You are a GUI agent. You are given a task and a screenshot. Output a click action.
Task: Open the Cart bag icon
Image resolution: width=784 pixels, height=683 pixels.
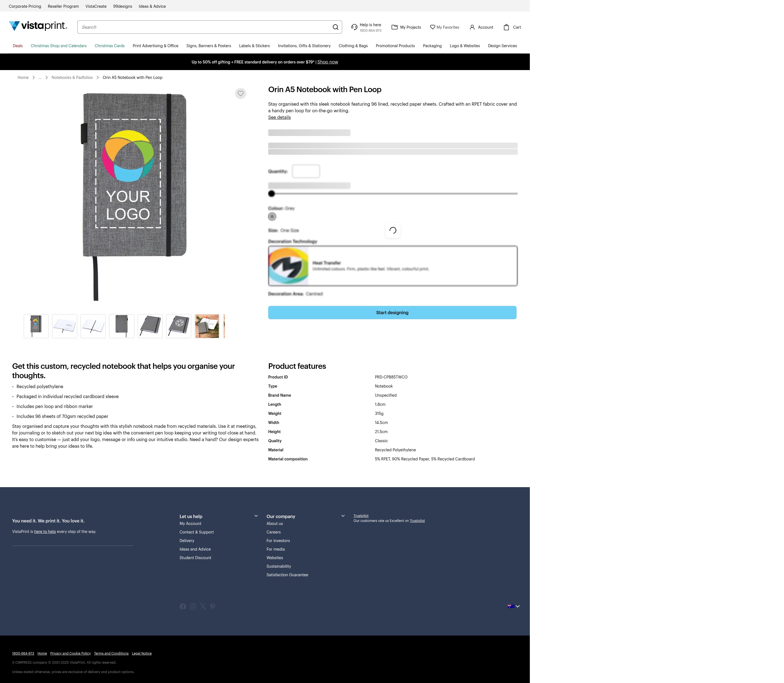pos(506,27)
